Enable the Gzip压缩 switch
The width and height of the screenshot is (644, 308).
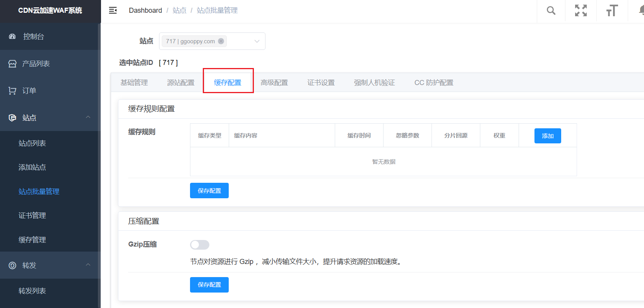coord(200,245)
